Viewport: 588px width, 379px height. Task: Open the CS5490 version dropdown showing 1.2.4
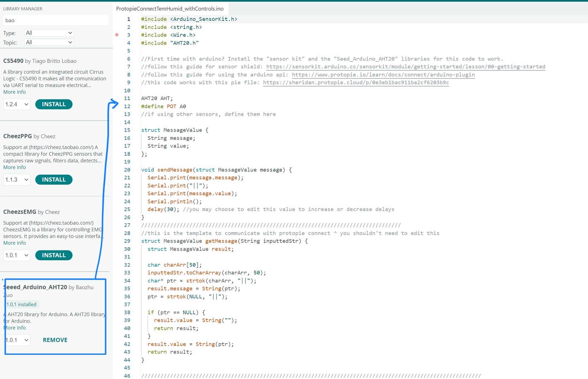16,104
